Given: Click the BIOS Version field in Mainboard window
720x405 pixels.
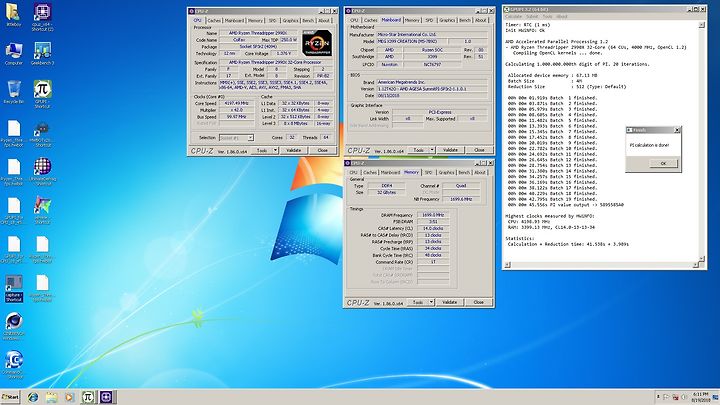Looking at the screenshot, I should point(432,89).
